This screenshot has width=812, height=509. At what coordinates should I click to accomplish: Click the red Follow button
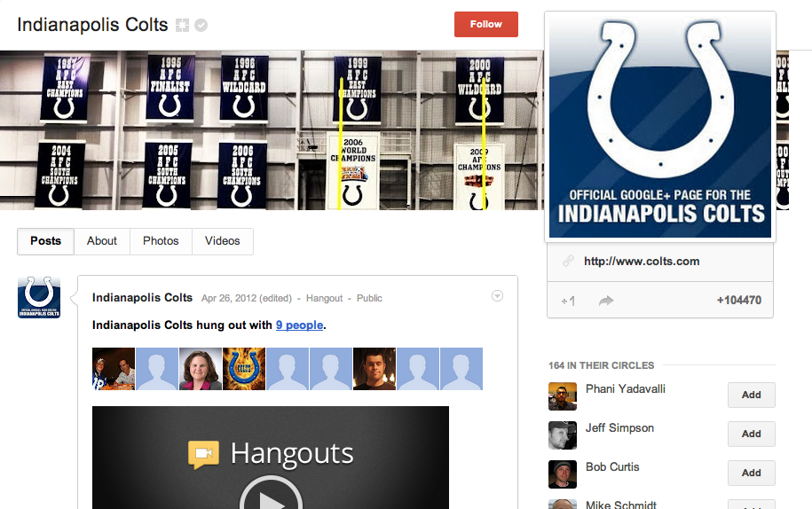coord(485,24)
